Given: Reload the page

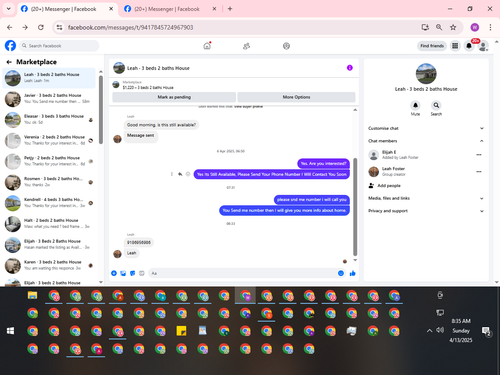Looking at the screenshot, I should (41, 27).
